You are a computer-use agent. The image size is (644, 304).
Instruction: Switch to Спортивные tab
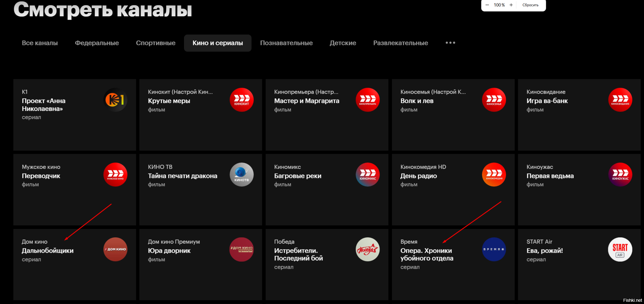point(156,43)
